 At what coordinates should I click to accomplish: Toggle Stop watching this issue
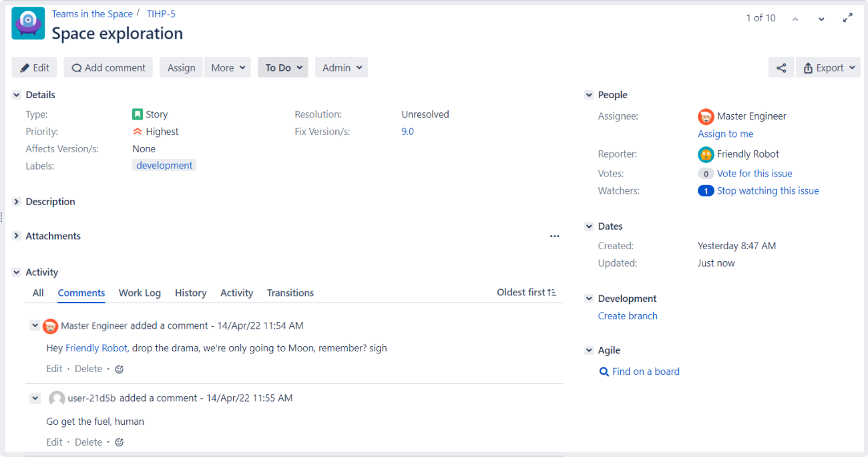[x=767, y=190]
